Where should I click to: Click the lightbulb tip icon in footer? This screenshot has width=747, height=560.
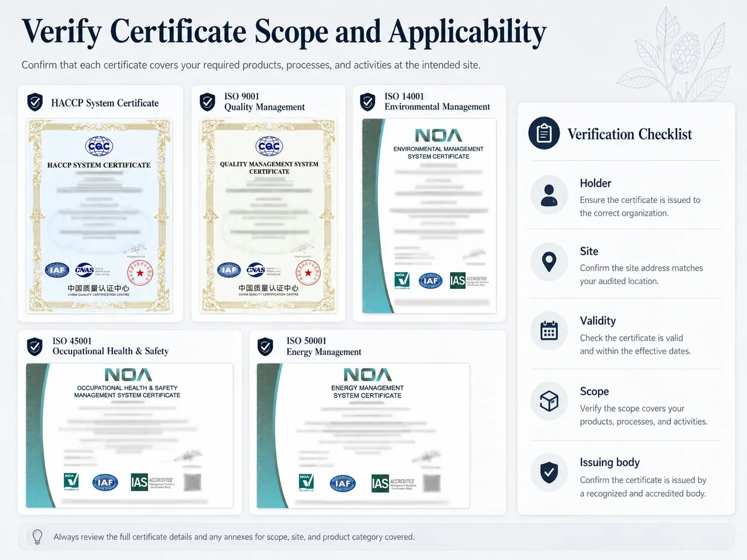coord(37,537)
